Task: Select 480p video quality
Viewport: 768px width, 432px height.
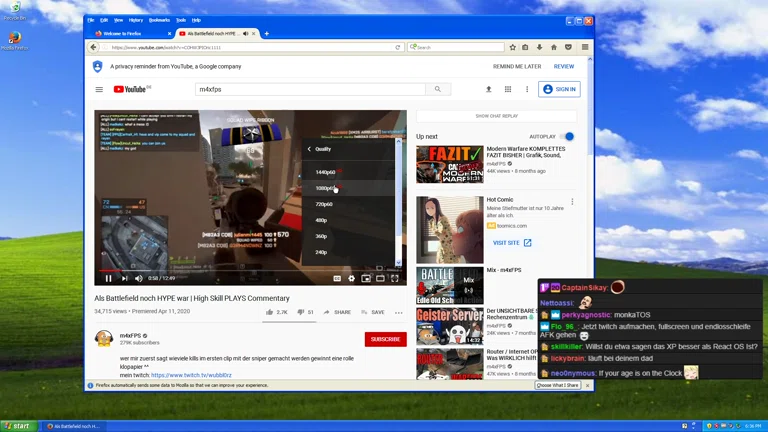Action: 348,220
